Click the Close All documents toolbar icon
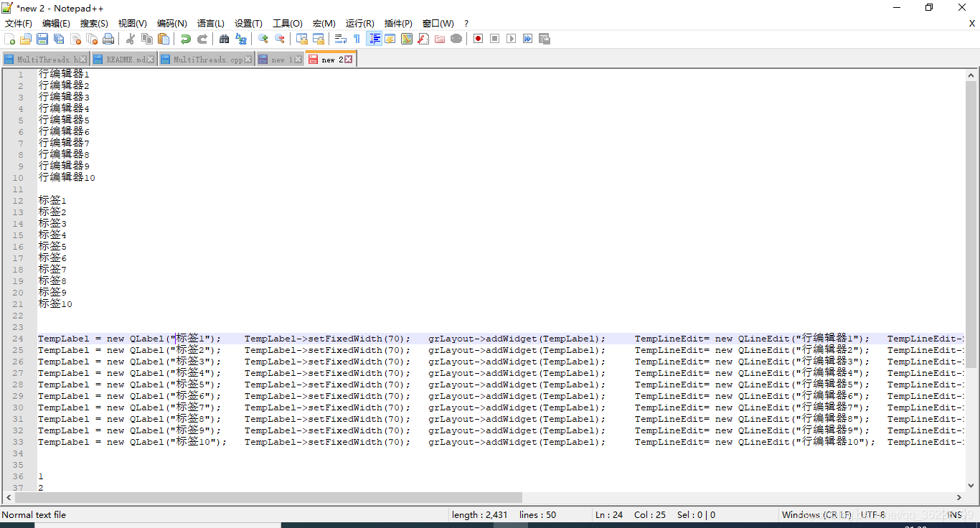980x528 pixels. tap(92, 39)
